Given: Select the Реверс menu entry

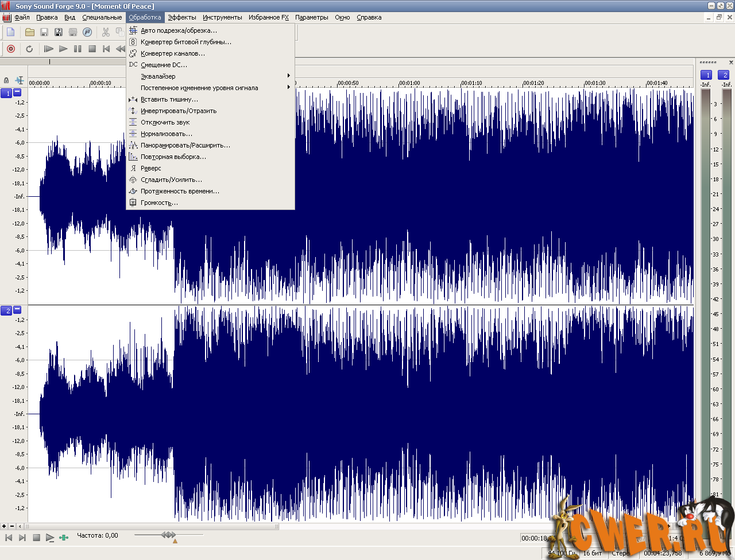Looking at the screenshot, I should point(151,168).
